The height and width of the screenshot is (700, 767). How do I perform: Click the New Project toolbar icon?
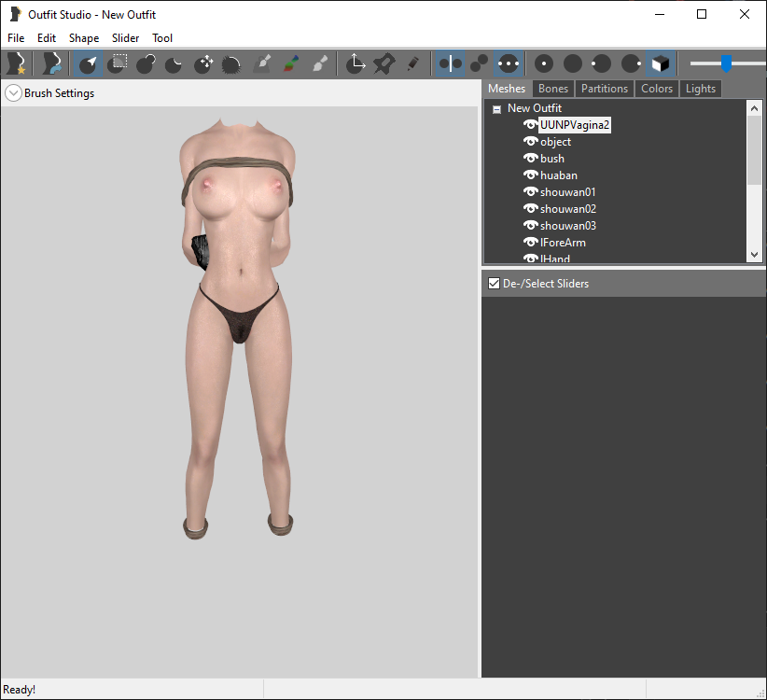[x=17, y=63]
